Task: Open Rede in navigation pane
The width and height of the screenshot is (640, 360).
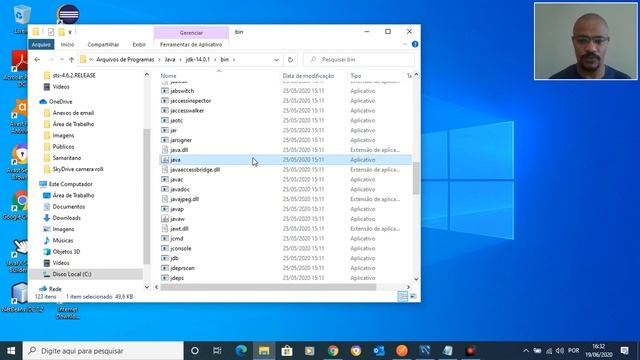Action: coord(55,289)
